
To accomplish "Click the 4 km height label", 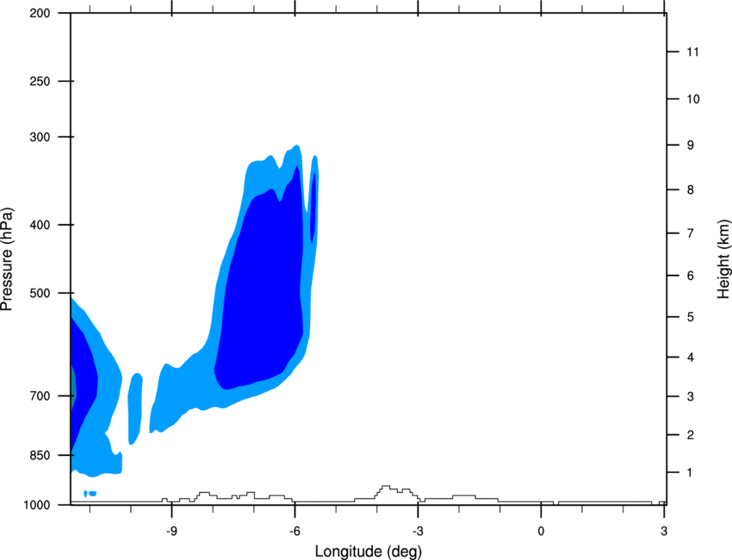I will (x=691, y=358).
